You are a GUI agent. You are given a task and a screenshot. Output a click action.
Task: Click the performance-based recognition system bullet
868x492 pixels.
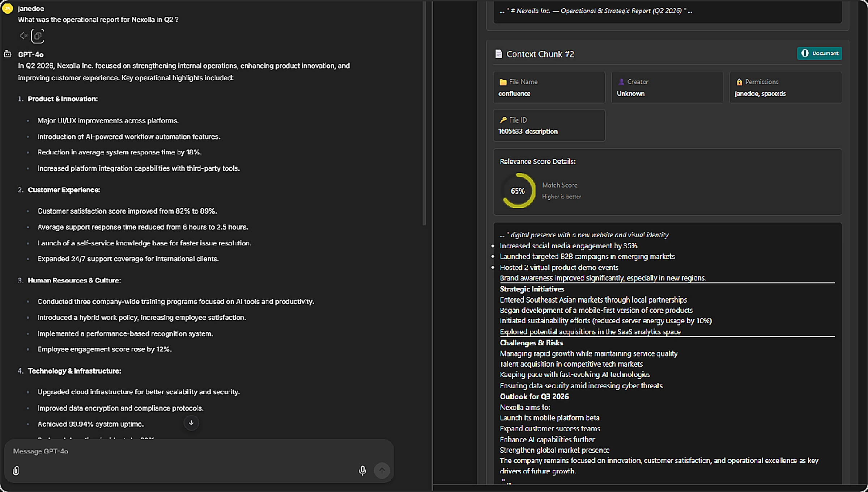pos(125,334)
